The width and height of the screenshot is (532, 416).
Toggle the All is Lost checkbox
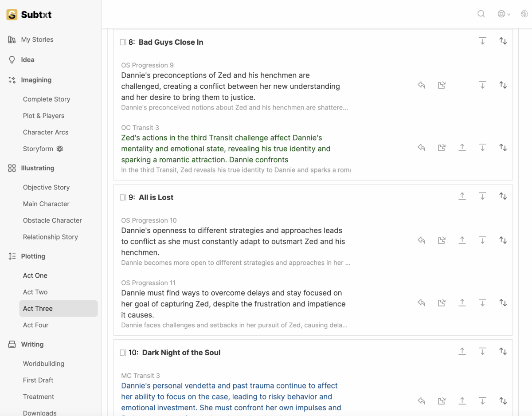tap(123, 198)
